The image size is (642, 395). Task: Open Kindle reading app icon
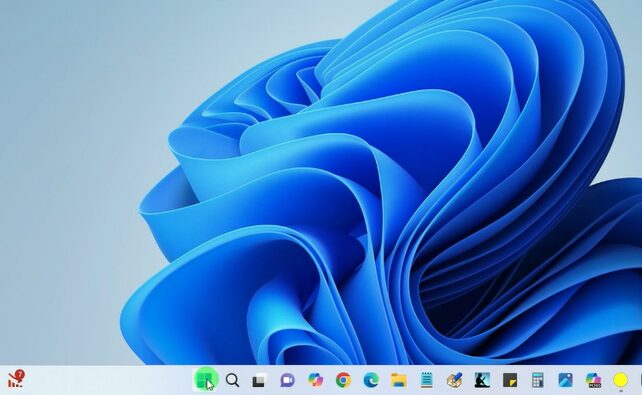pos(482,380)
